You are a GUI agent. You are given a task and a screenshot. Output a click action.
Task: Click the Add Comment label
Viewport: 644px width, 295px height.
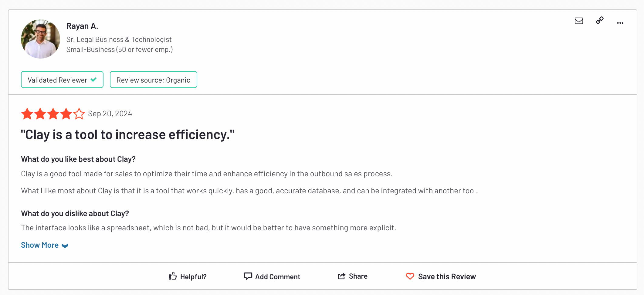pos(278,277)
